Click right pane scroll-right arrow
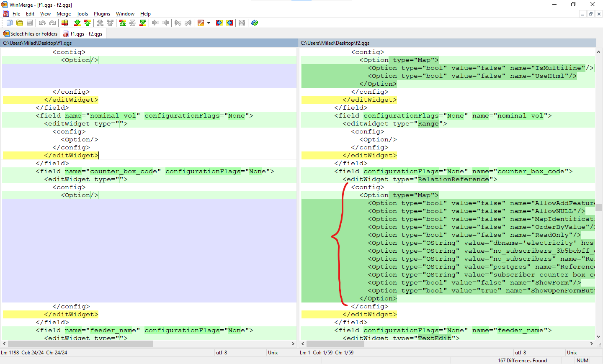This screenshot has width=603, height=364. pyautogui.click(x=592, y=343)
